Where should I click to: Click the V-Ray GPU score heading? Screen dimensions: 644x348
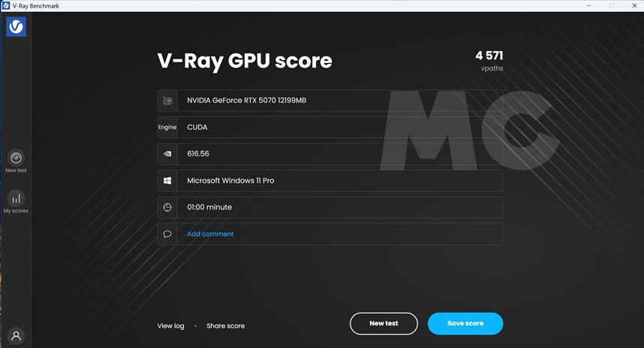pyautogui.click(x=245, y=61)
